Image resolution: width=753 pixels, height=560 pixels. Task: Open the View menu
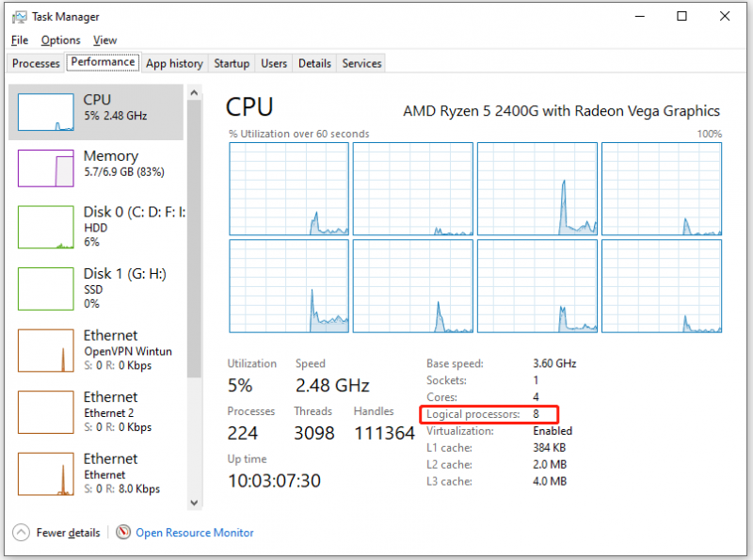(x=104, y=40)
